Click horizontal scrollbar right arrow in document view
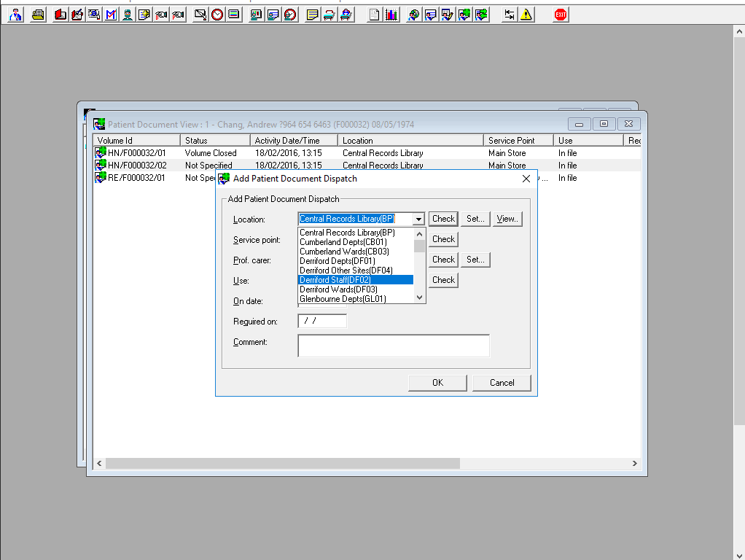745x560 pixels. (634, 463)
